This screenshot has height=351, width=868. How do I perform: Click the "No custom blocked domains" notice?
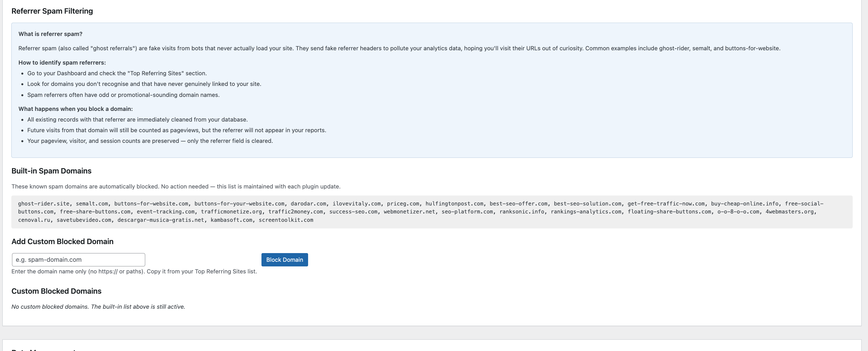coord(98,306)
